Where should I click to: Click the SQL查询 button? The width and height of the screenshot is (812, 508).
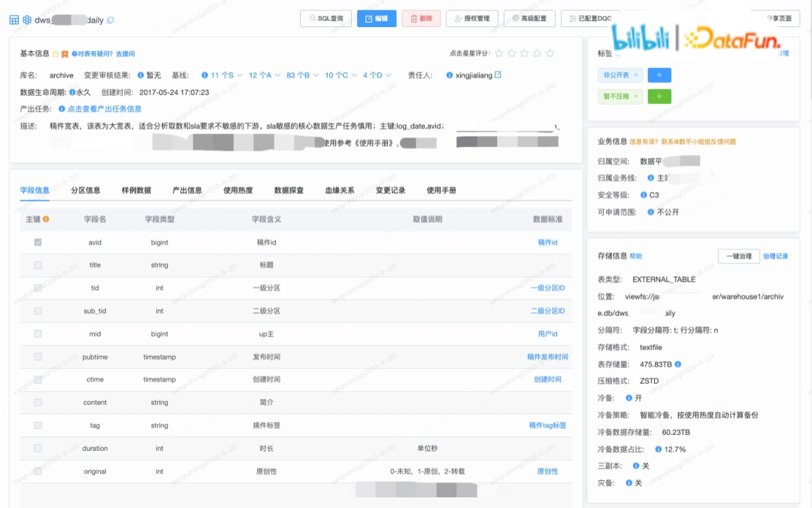pos(326,18)
